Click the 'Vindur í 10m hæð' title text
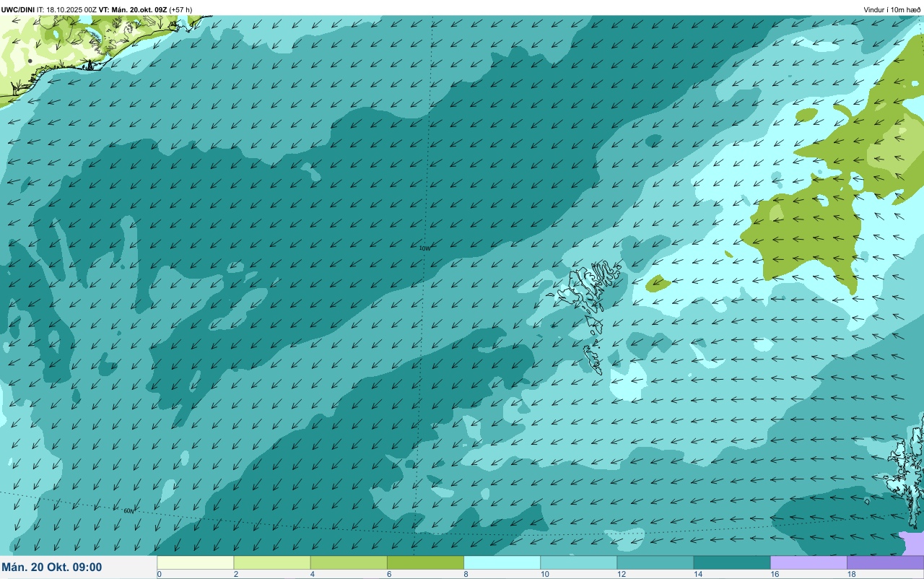 [x=892, y=9]
